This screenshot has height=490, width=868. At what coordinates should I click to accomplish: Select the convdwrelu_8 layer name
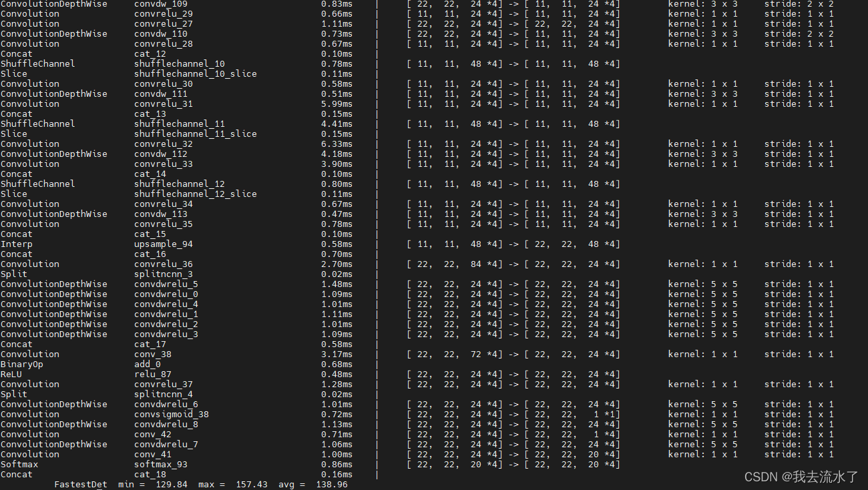166,425
